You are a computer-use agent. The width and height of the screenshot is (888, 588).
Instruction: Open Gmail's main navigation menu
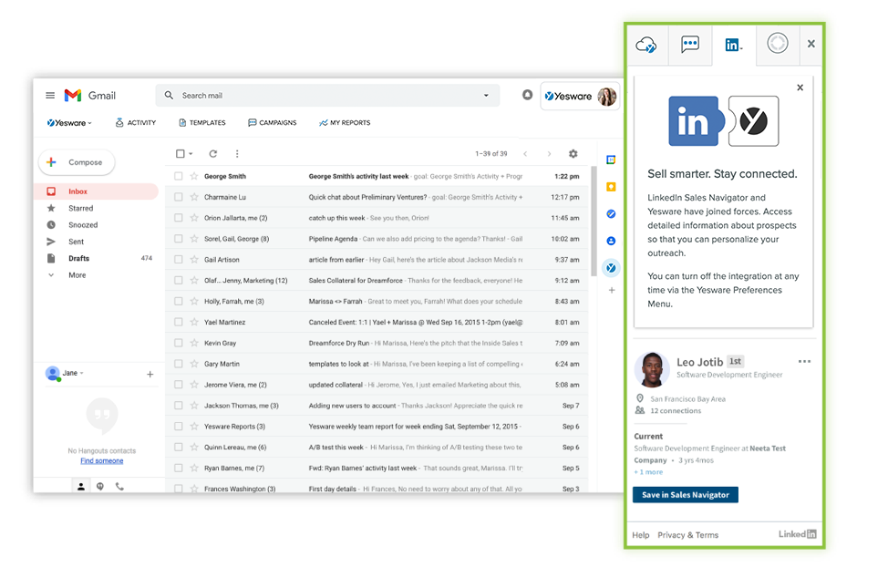coord(51,95)
